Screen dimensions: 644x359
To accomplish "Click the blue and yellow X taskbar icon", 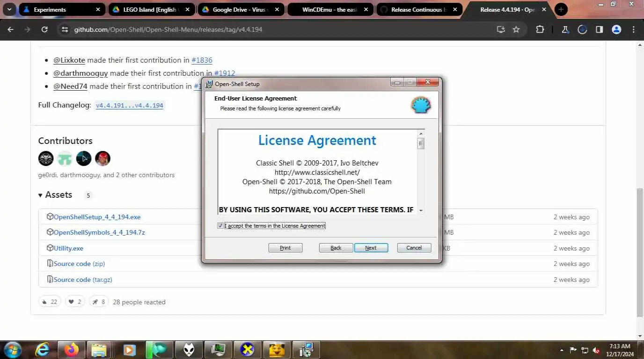I will coord(247,350).
